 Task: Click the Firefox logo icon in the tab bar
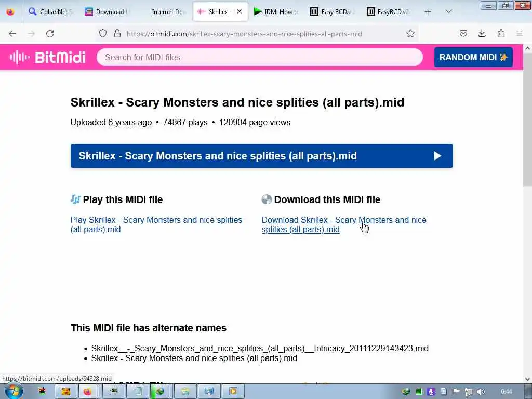click(x=10, y=11)
